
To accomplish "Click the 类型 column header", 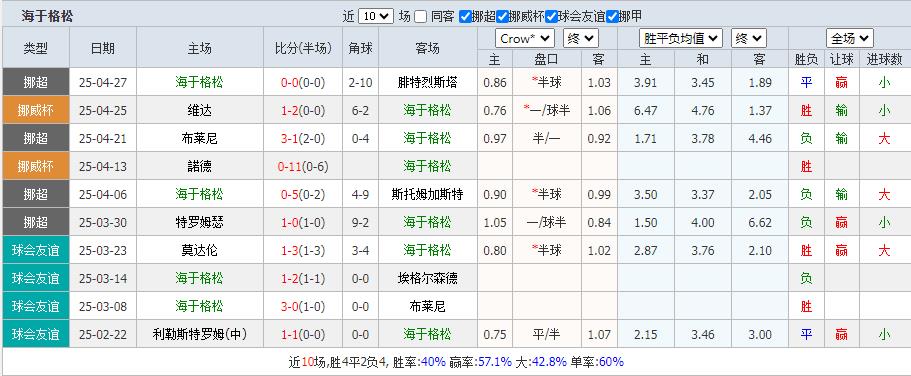I will (35, 48).
